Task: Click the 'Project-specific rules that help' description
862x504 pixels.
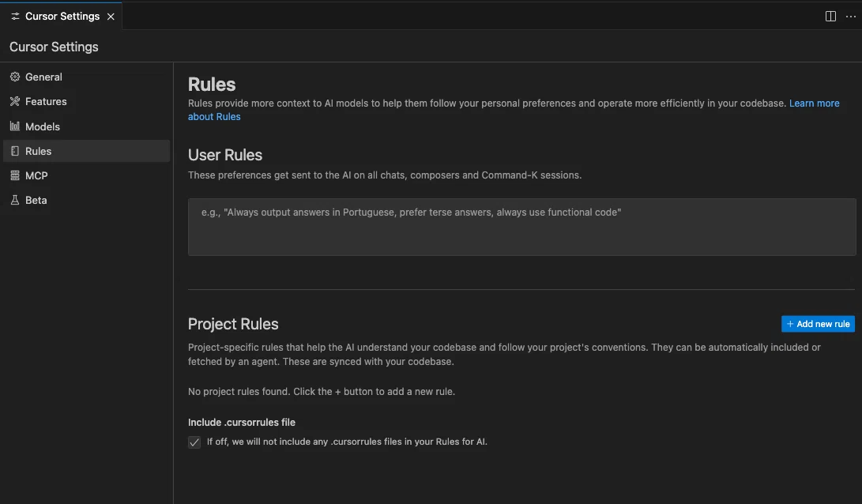Action: [504, 355]
